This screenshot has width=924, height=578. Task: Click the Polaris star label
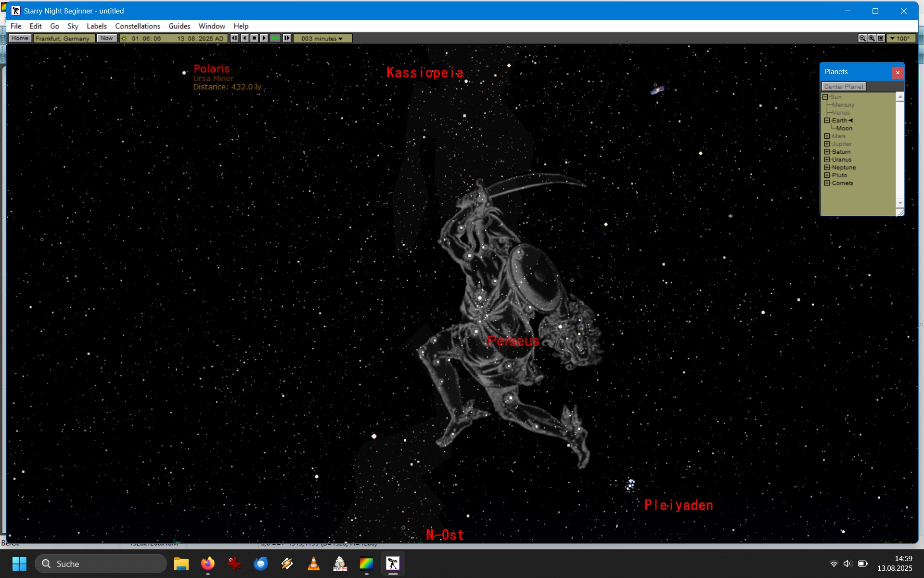coord(212,69)
